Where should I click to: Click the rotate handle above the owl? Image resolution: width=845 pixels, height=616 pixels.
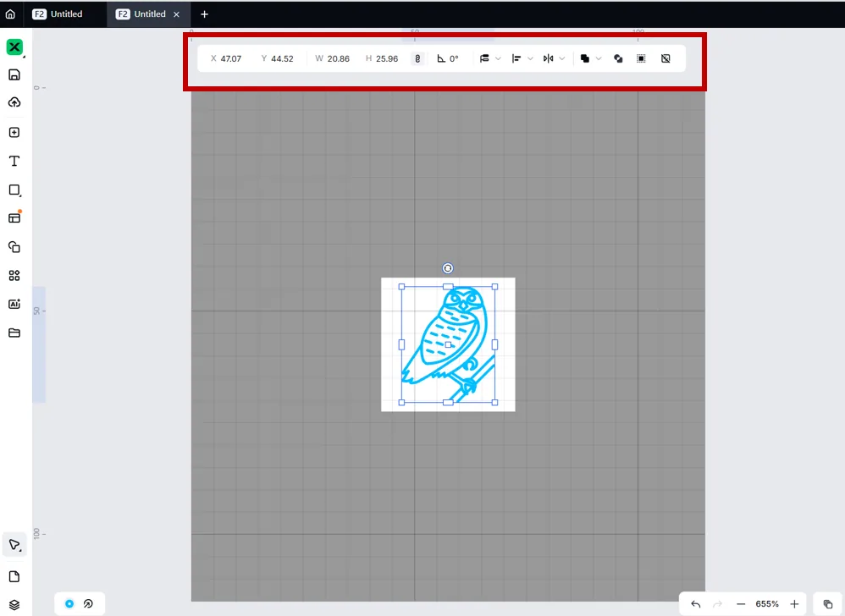(x=448, y=268)
